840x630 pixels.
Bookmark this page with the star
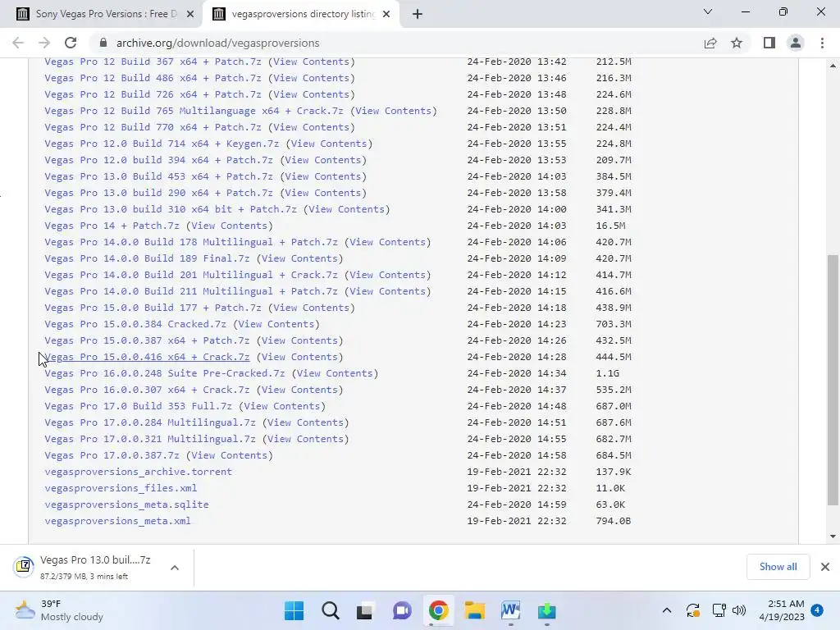tap(737, 43)
